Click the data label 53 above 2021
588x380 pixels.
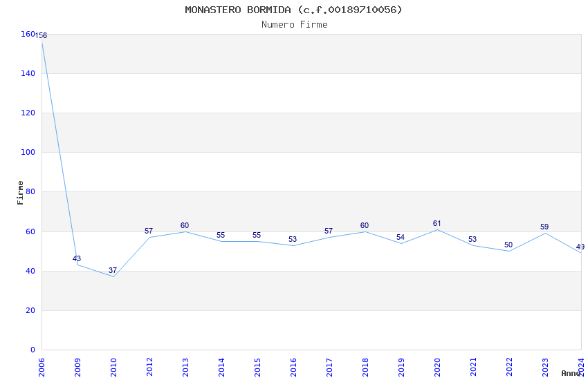[472, 239]
